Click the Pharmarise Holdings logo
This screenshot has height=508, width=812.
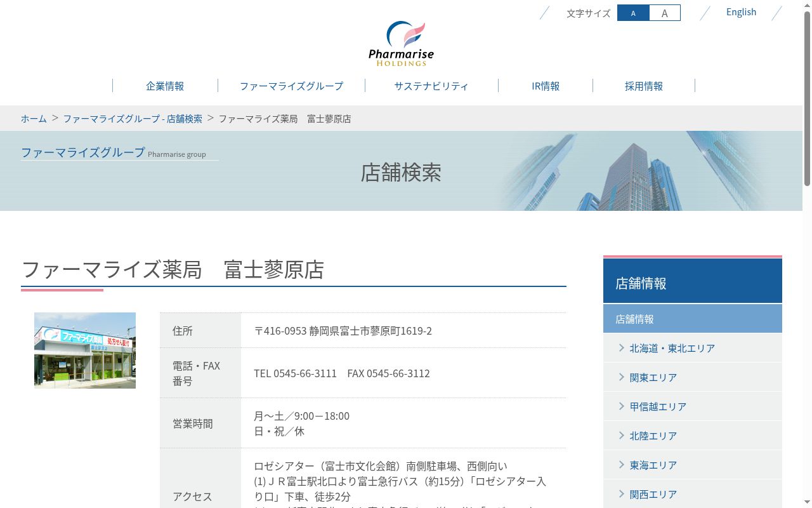pos(401,43)
